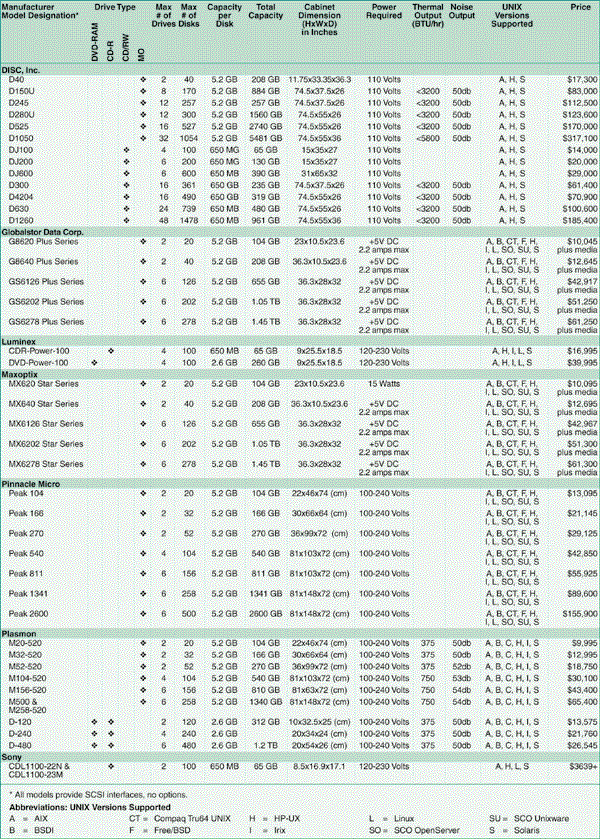This screenshot has width=600, height=839.
Task: Click the 1.2 TB capacity for D-480
Action: (266, 745)
